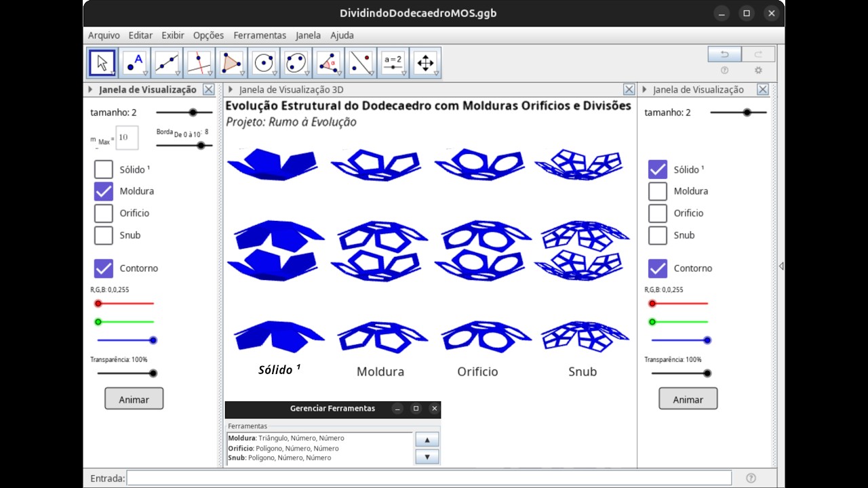Viewport: 868px width, 488px height.
Task: Click the m Max input field
Action: point(127,137)
